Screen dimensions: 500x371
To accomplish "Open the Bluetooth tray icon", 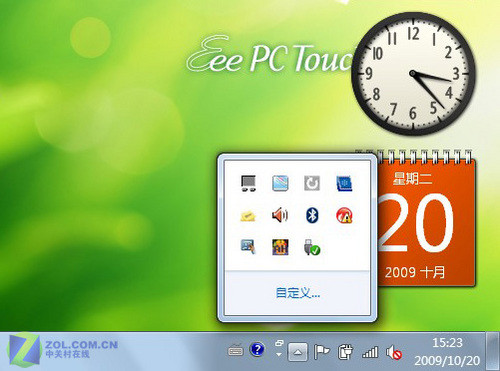I will click(x=312, y=215).
